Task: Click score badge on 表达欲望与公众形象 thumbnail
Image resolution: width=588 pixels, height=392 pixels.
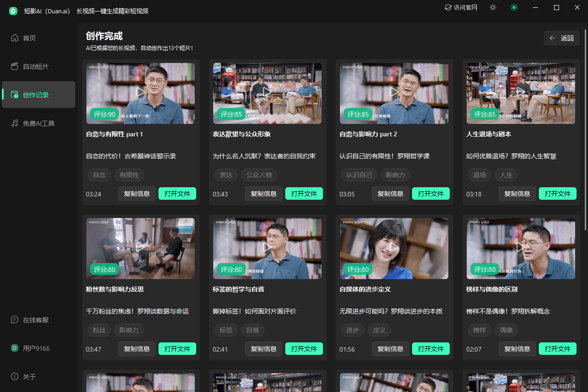Action: click(x=231, y=114)
